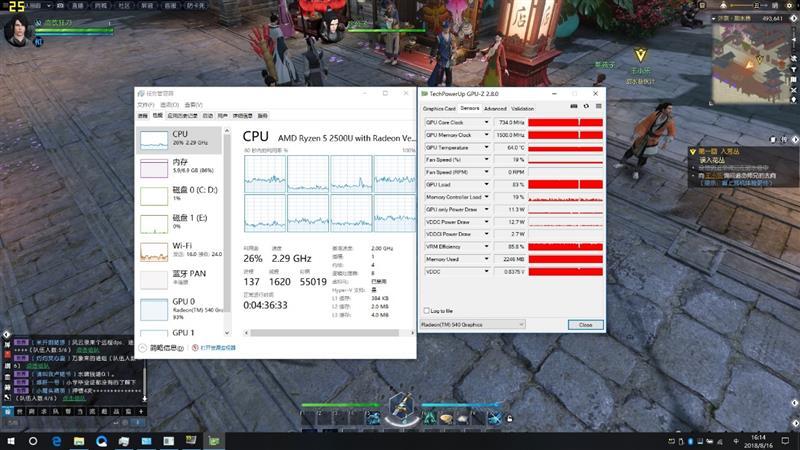This screenshot has width=800, height=450.
Task: Click the GPU Load red sensor graph
Action: (x=565, y=185)
